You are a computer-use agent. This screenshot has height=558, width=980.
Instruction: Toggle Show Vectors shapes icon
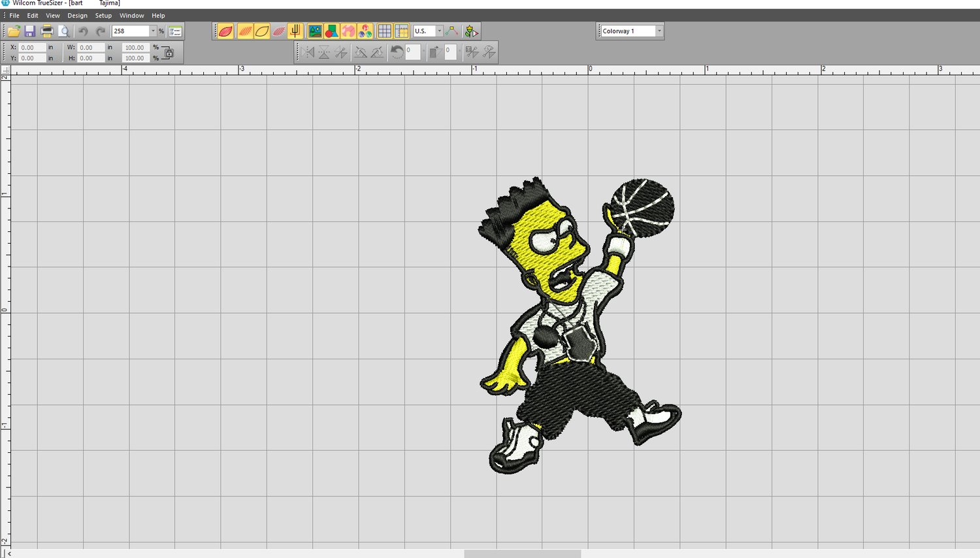pos(332,31)
